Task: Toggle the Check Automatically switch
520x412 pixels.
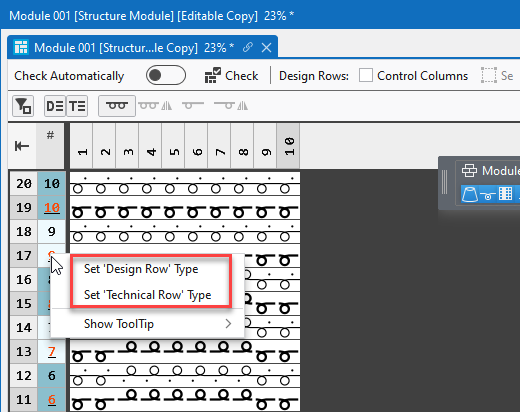Action: coord(166,75)
